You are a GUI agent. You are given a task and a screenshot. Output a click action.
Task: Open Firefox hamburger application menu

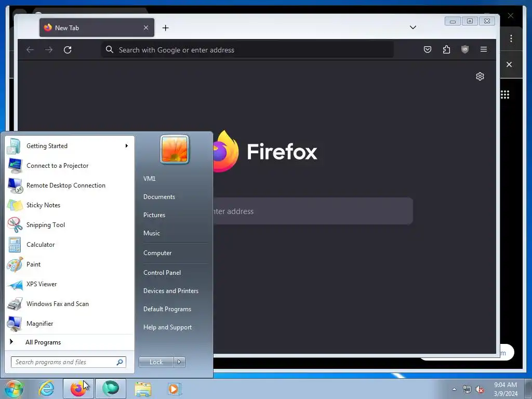(484, 49)
